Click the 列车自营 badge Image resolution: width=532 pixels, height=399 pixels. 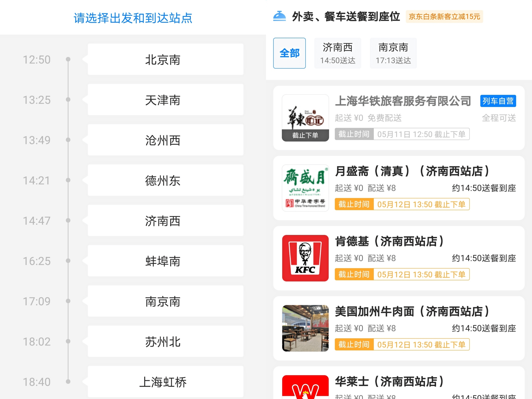[498, 101]
